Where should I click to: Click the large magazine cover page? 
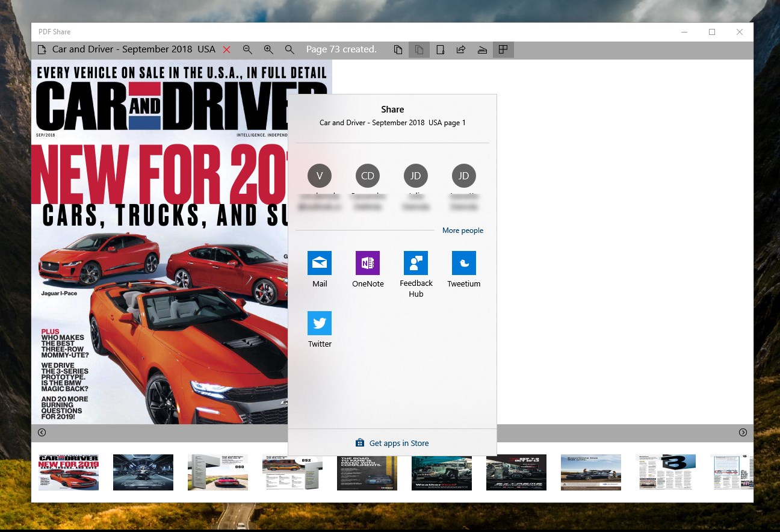tap(182, 242)
